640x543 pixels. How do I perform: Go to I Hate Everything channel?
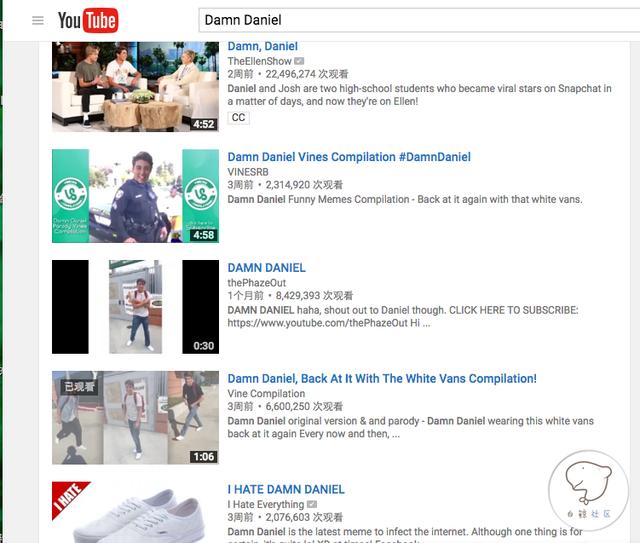[265, 504]
